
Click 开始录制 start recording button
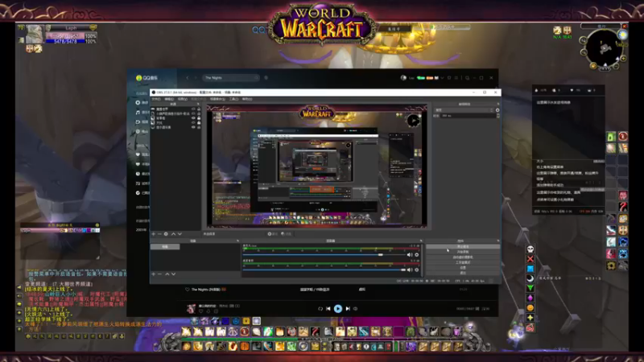(463, 252)
